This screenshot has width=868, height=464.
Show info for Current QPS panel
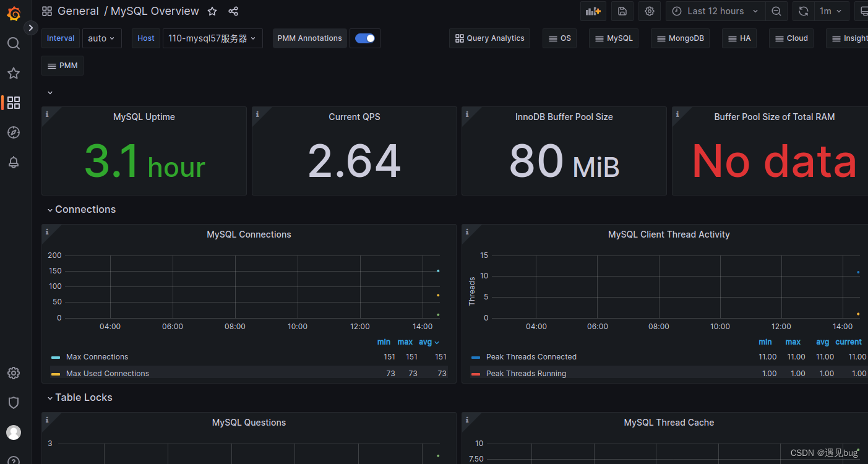click(257, 113)
